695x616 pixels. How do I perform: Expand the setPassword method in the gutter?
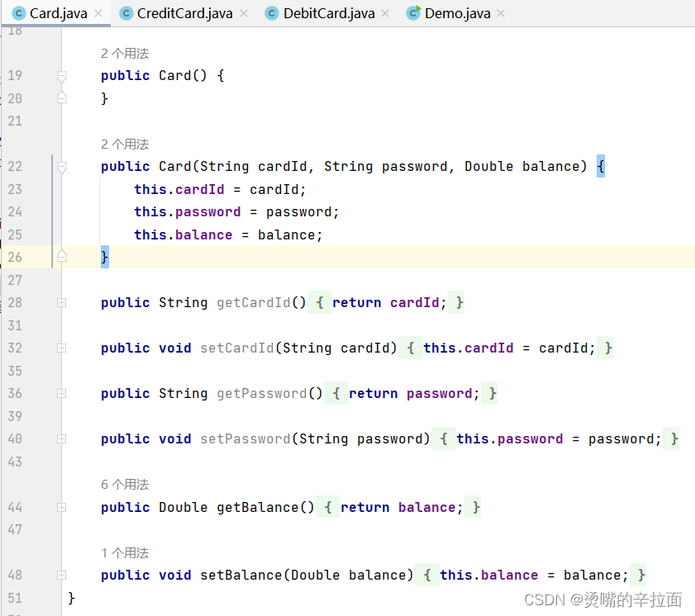tap(62, 439)
